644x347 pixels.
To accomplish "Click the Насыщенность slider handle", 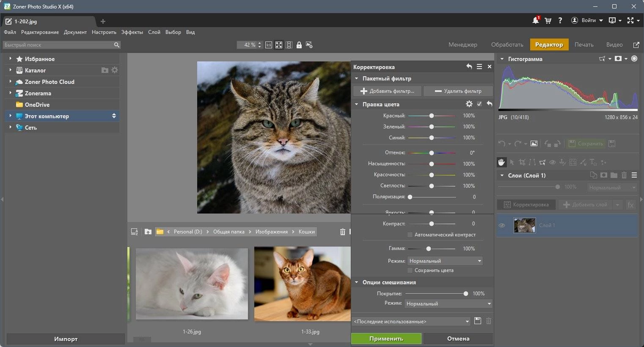I will click(432, 164).
